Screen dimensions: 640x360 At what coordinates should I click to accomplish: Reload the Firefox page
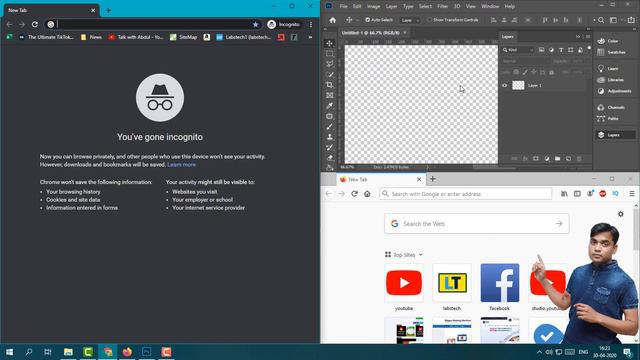point(354,194)
